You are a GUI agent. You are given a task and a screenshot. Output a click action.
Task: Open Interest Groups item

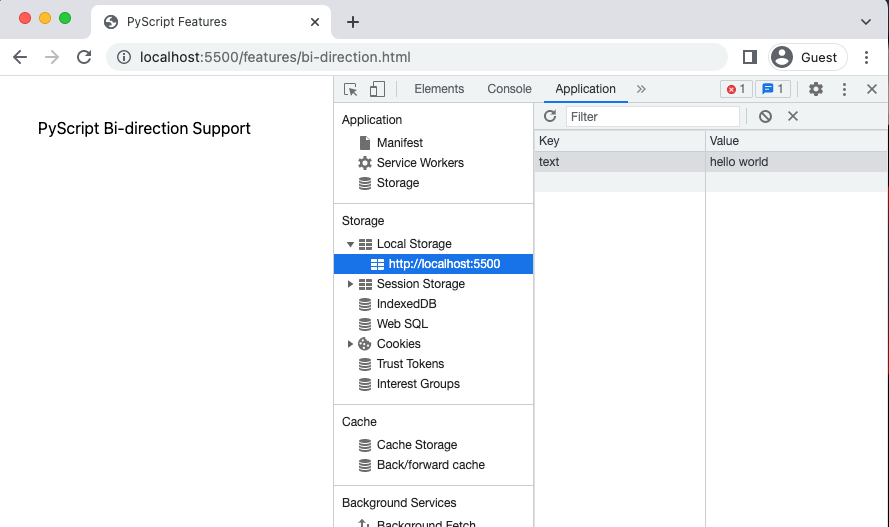point(418,384)
